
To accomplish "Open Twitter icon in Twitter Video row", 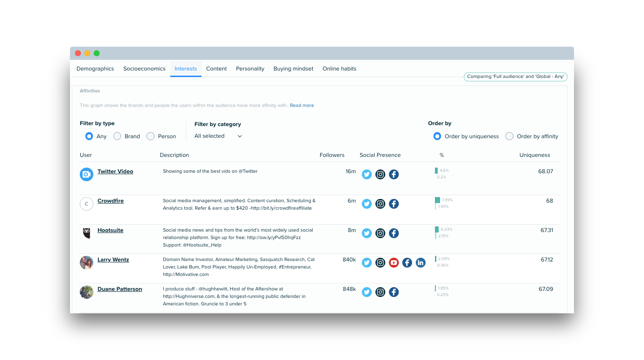I will click(367, 175).
